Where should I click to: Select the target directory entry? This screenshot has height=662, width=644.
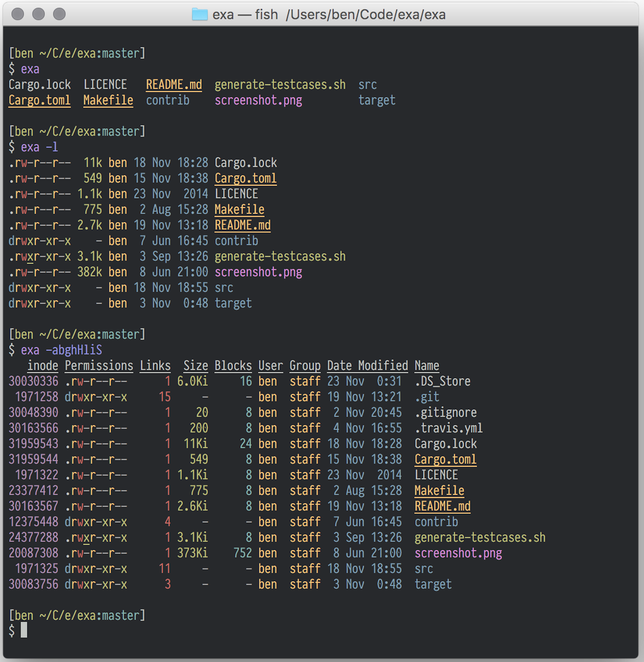433,584
